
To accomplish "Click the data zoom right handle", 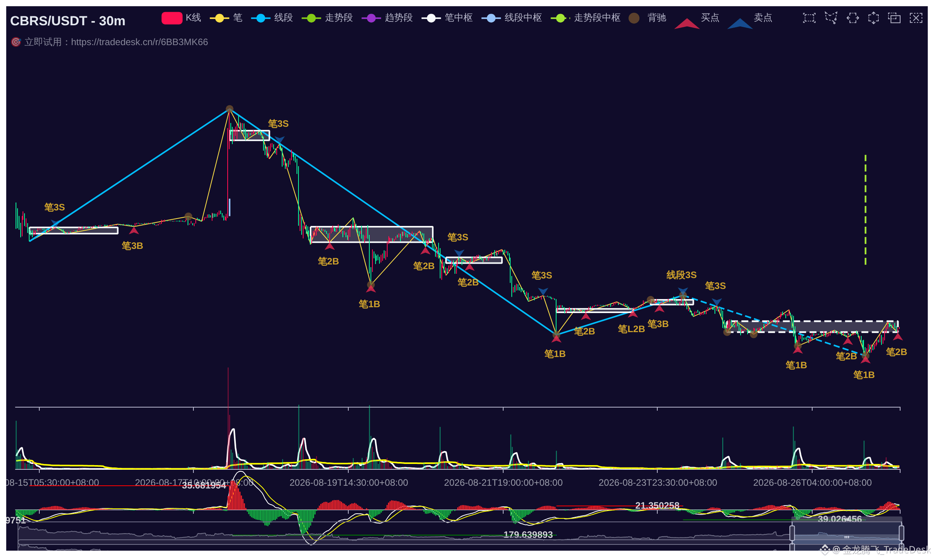I will [x=901, y=533].
